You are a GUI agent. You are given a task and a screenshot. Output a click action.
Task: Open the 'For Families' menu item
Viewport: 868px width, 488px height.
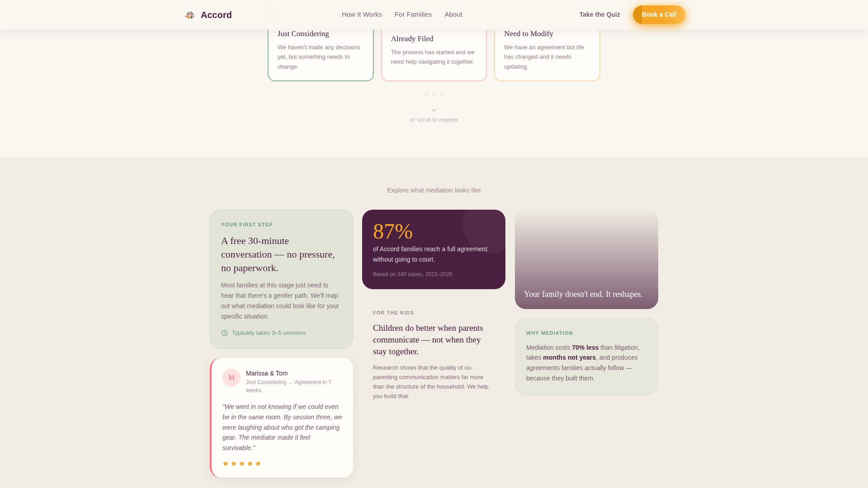pyautogui.click(x=413, y=14)
